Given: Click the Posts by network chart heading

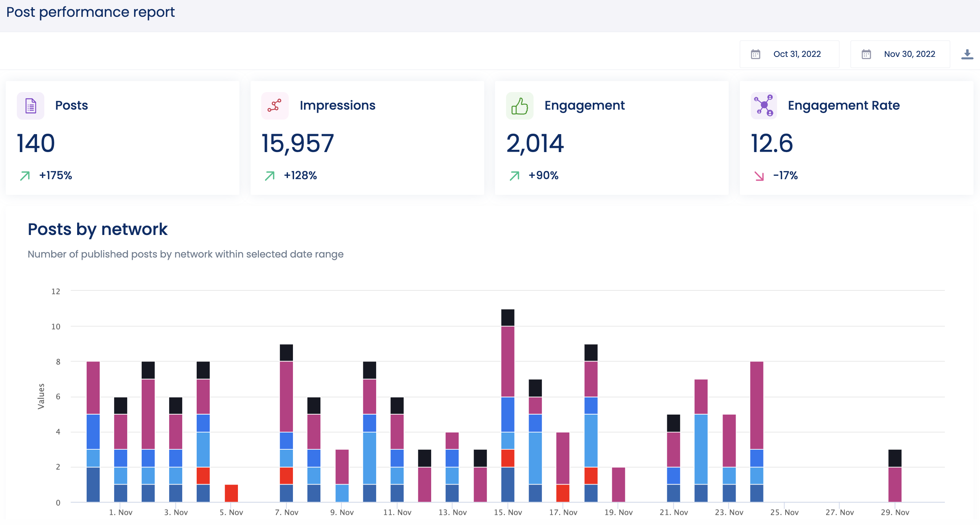Looking at the screenshot, I should (97, 229).
